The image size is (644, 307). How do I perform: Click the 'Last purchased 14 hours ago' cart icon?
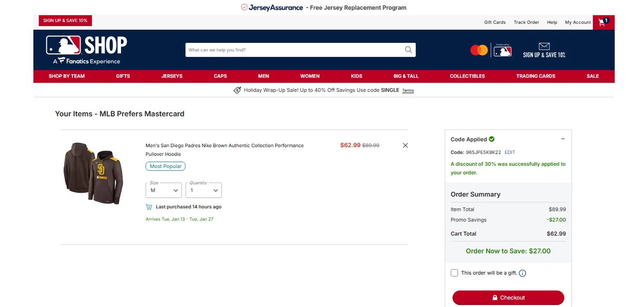coord(149,207)
